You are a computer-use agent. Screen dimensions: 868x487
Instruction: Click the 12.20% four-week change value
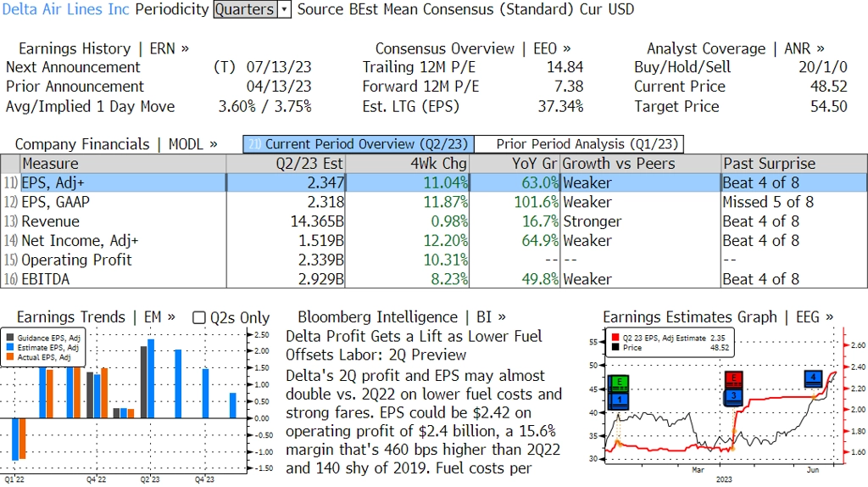click(446, 241)
